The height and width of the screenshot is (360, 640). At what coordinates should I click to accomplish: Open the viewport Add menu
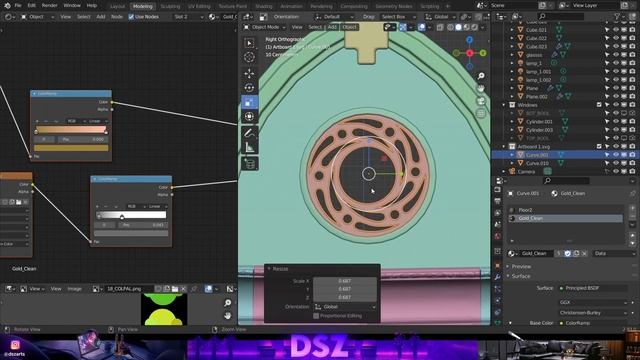click(332, 27)
